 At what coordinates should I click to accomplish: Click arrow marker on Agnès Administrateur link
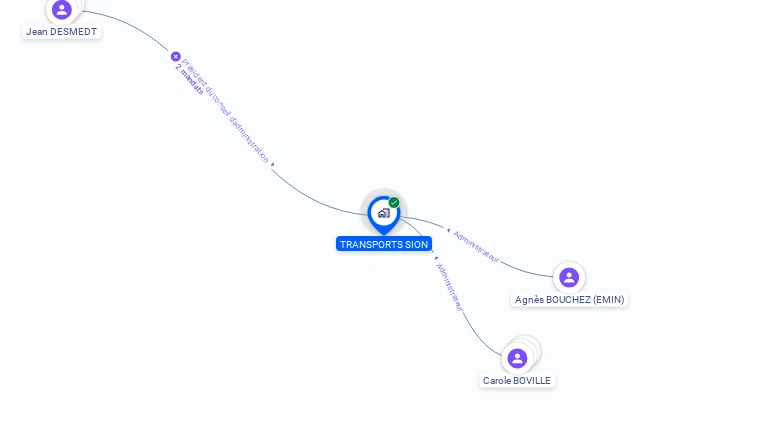[x=448, y=230]
